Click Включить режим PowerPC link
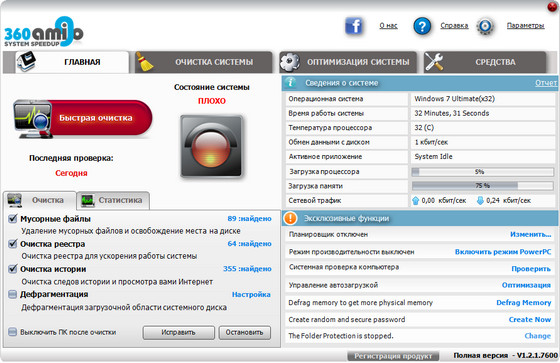Image resolution: width=560 pixels, height=363 pixels. pyautogui.click(x=503, y=252)
